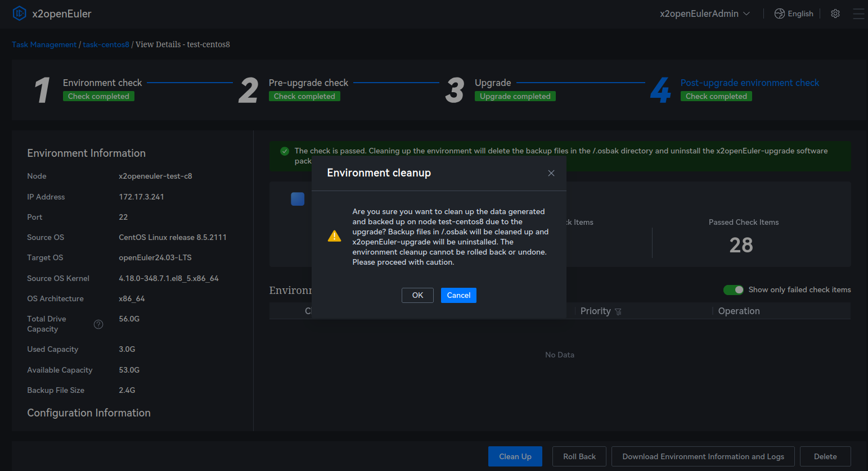Click the x2openEuler logo icon
This screenshot has height=471, width=868.
coord(19,13)
